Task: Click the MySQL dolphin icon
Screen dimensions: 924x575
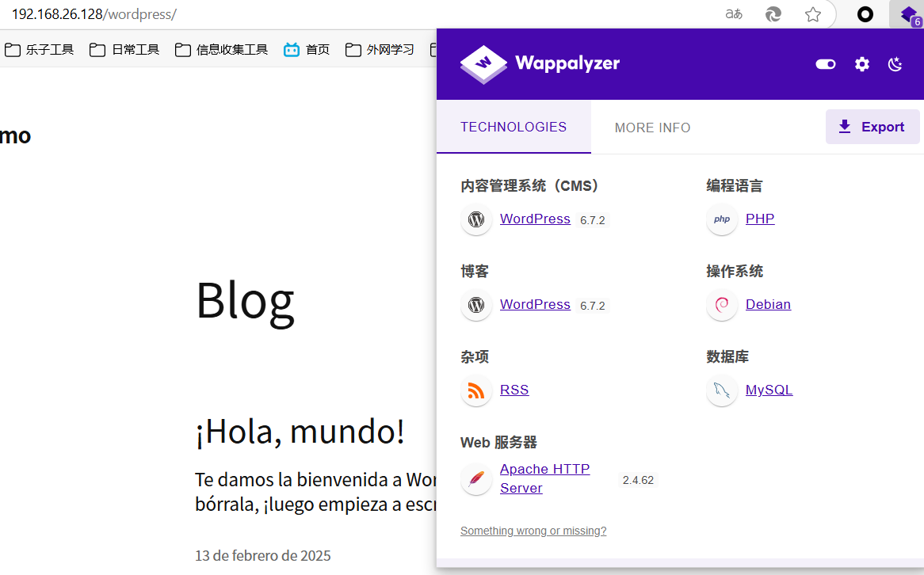Action: 722,390
